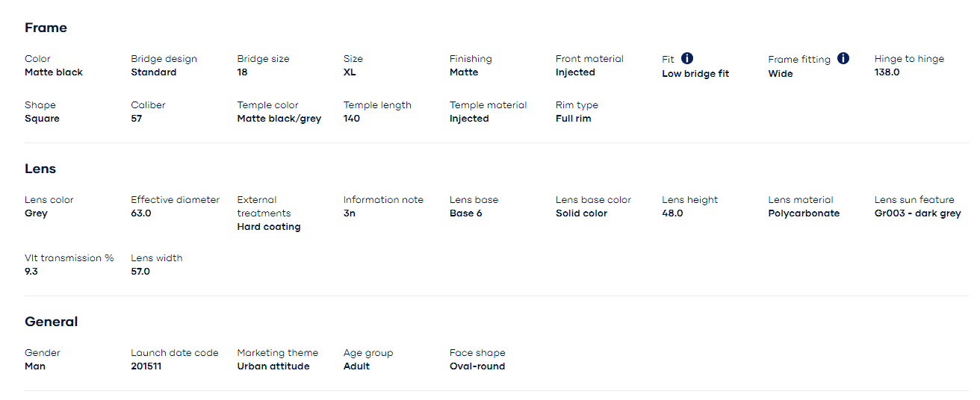Click the Urban attitude marketing theme
Screen dimensions: 980x400
pos(273,366)
